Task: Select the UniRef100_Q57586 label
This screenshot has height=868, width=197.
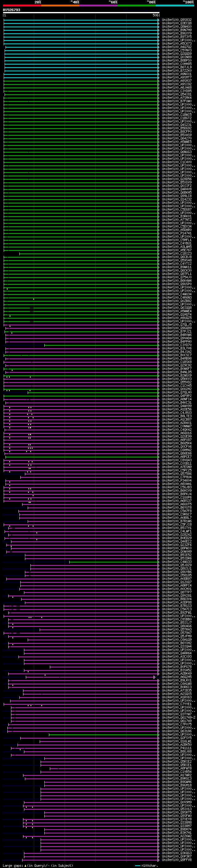Action: [177, 474]
